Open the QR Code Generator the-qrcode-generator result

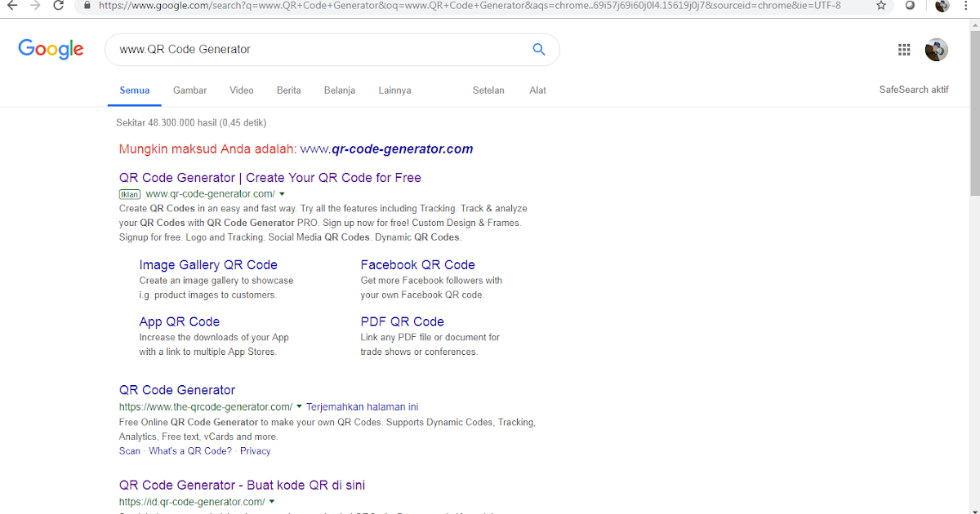[177, 390]
